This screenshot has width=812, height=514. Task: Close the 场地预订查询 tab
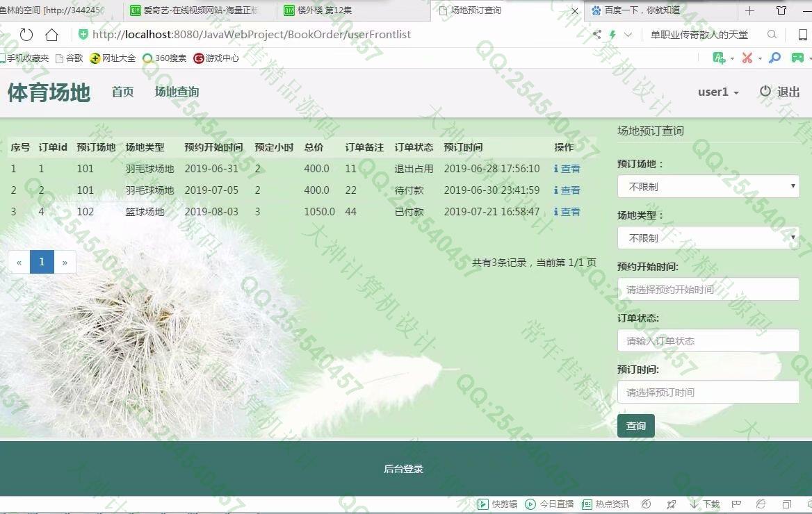click(x=574, y=11)
